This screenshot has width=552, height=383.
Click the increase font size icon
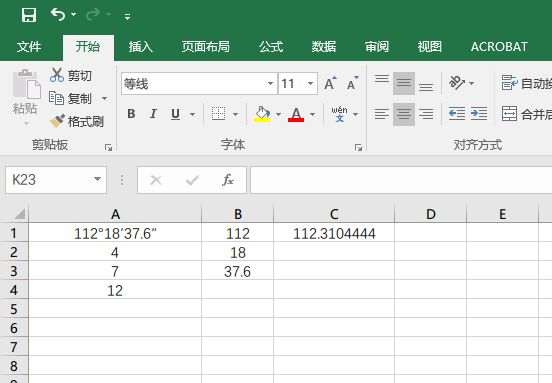(330, 83)
